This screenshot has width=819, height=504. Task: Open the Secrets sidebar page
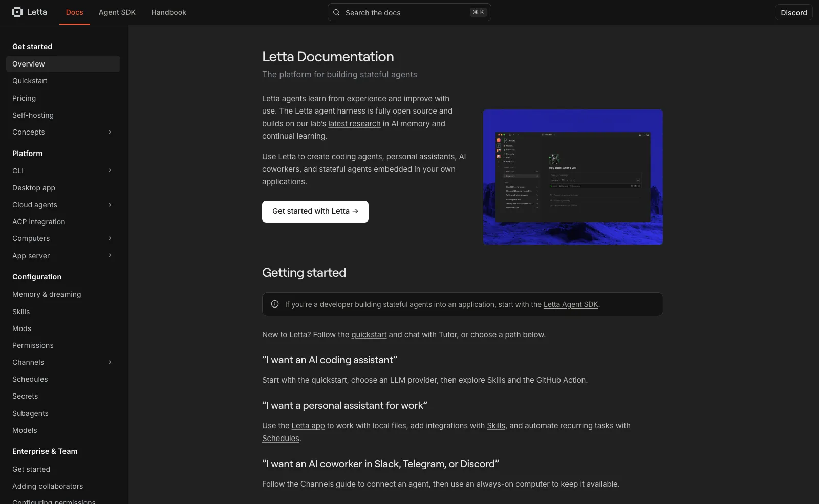point(25,396)
